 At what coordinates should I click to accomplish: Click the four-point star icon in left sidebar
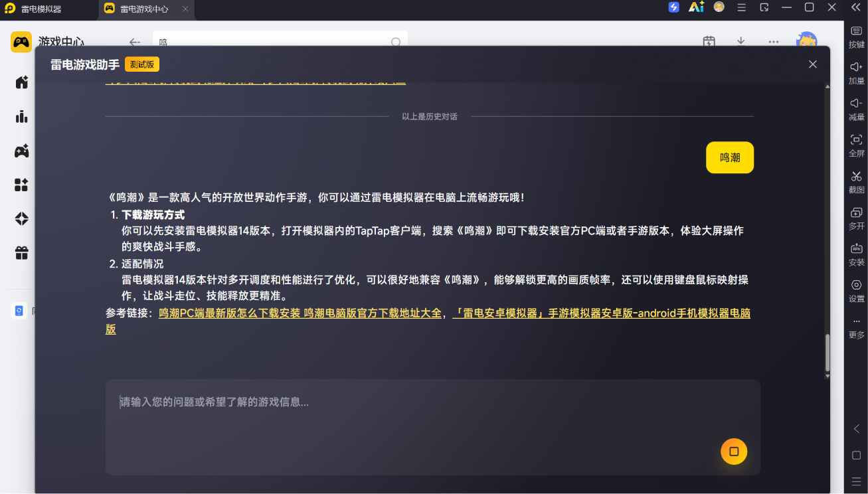coord(22,218)
